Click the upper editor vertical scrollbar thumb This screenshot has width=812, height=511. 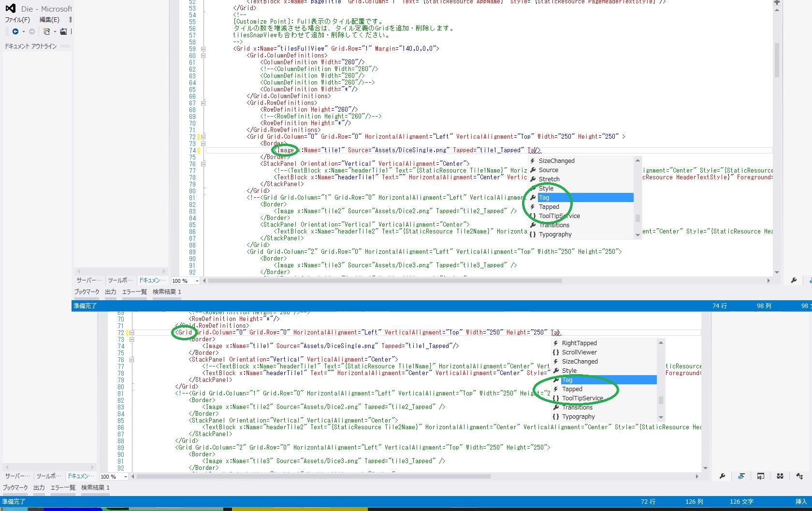(x=777, y=60)
